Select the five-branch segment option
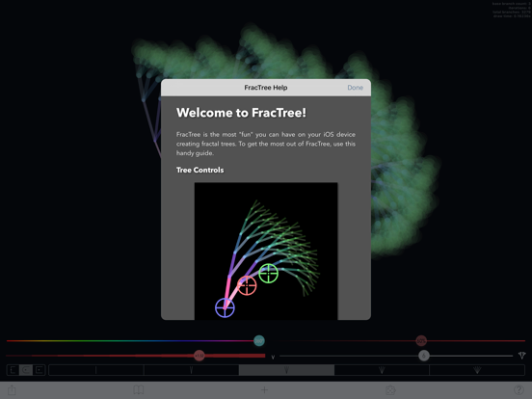The height and width of the screenshot is (399, 532). point(477,370)
